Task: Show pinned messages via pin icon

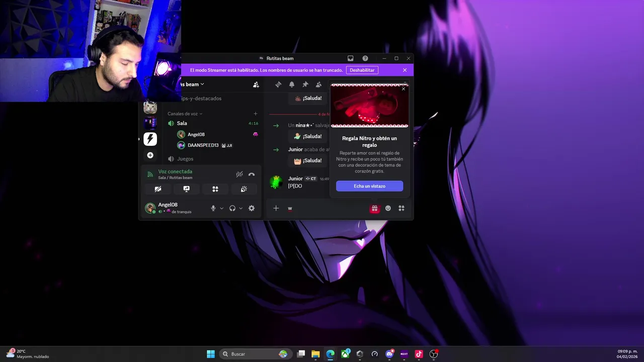Action: (x=305, y=84)
